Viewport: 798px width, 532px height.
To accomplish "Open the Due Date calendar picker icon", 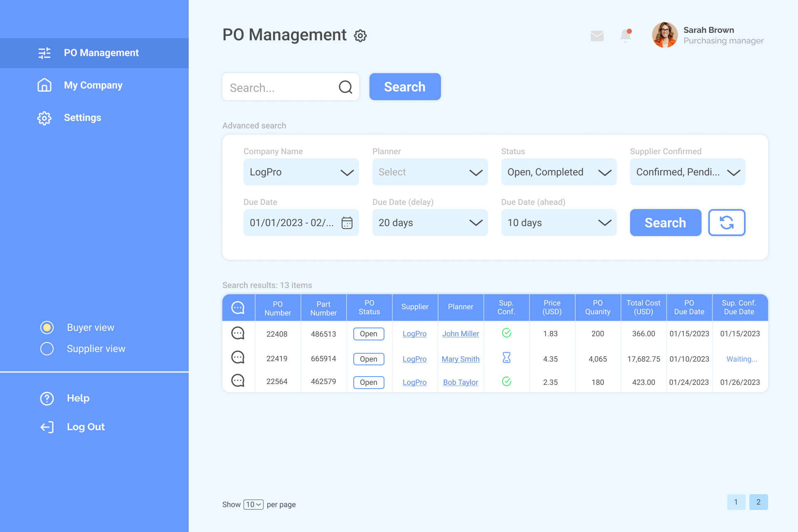I will tap(347, 223).
